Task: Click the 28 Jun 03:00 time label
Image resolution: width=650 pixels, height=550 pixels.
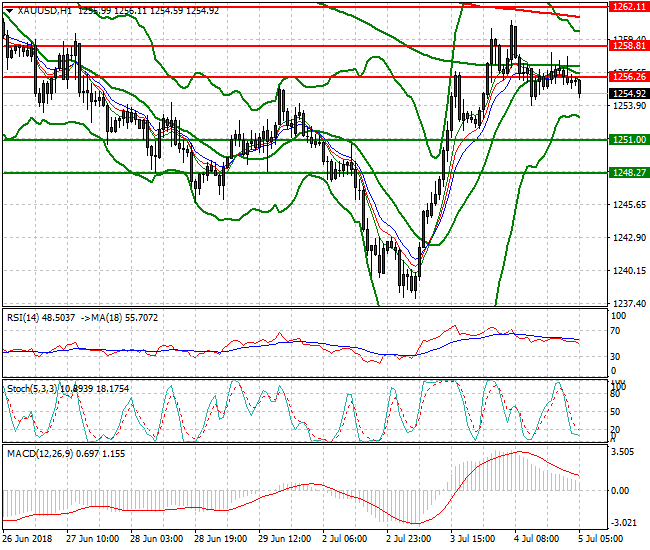Action: [x=156, y=538]
